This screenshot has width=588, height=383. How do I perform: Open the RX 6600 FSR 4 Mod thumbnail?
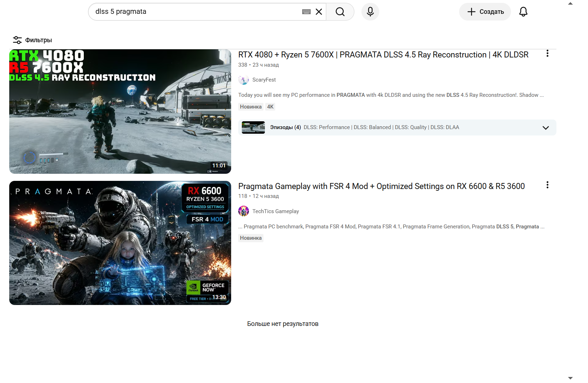[120, 243]
